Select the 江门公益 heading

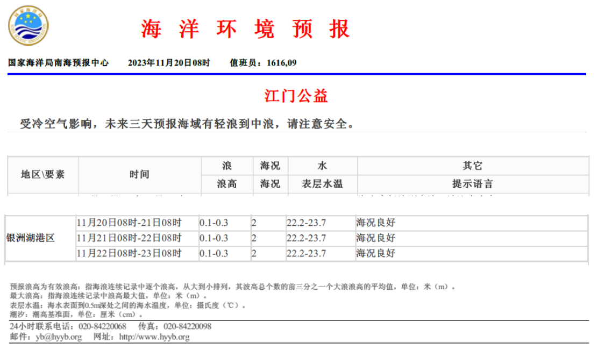tap(296, 96)
